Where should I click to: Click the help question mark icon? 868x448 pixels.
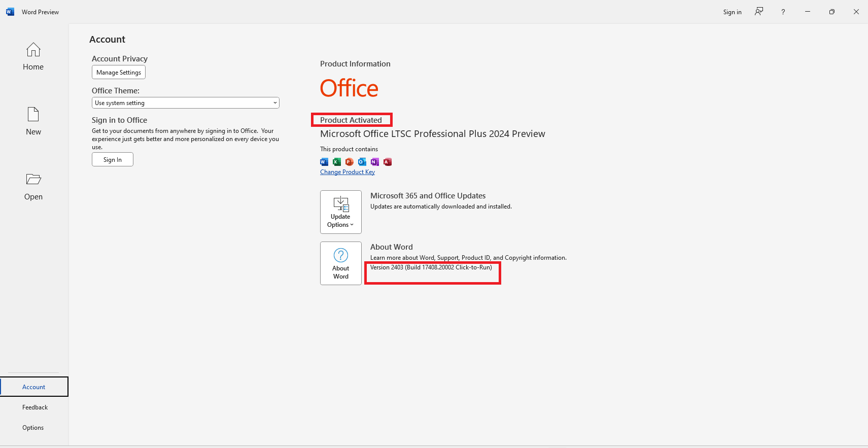(x=783, y=12)
